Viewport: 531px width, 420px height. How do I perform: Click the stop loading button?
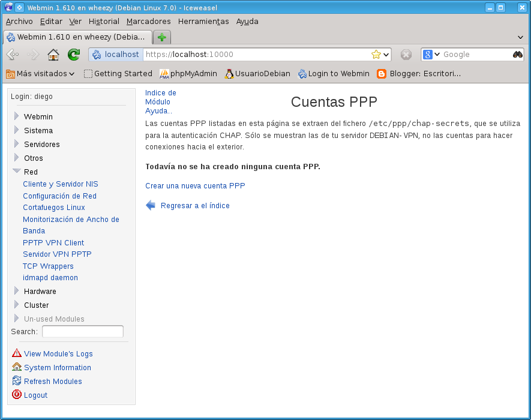[406, 55]
